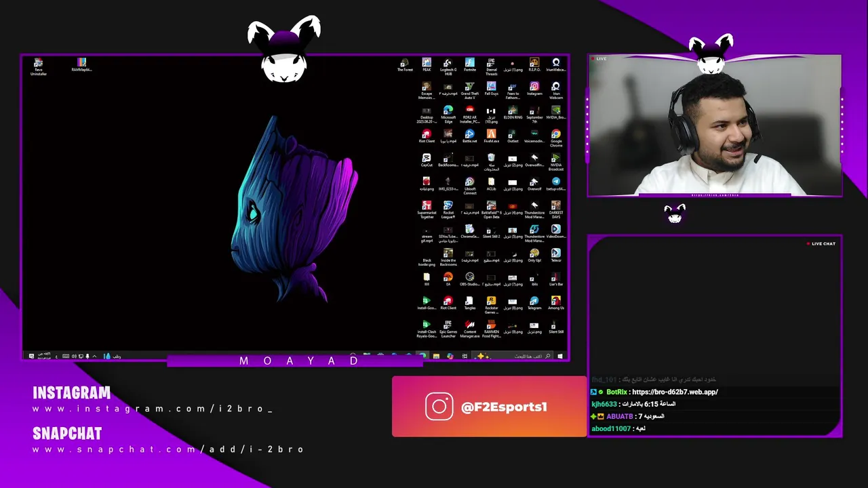
Task: Open Liar's Bar desktop shortcut
Action: (556, 279)
